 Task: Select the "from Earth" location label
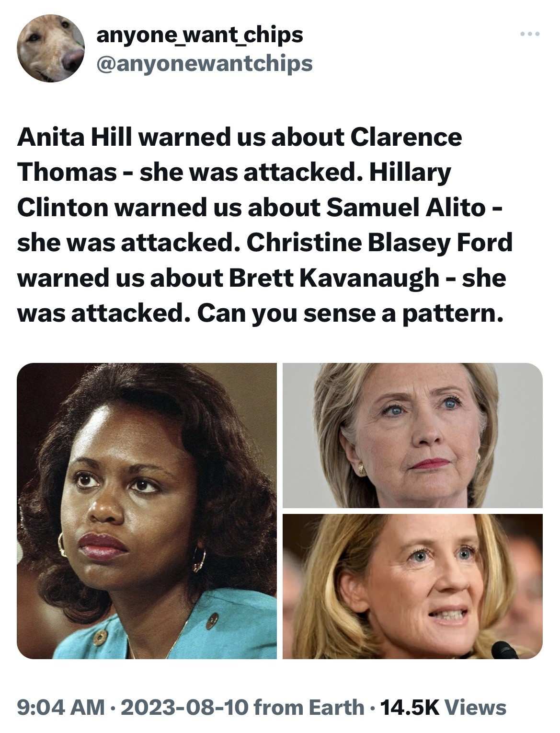point(308,707)
